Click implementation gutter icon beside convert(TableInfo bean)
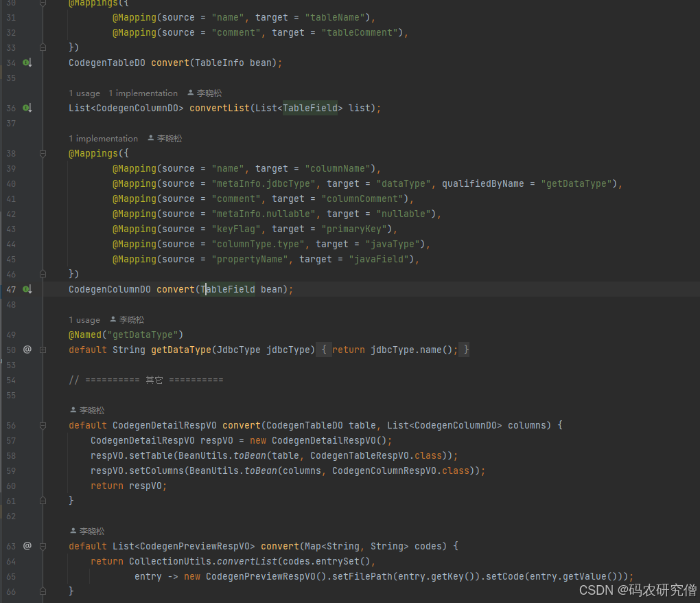The height and width of the screenshot is (603, 700). [x=27, y=62]
